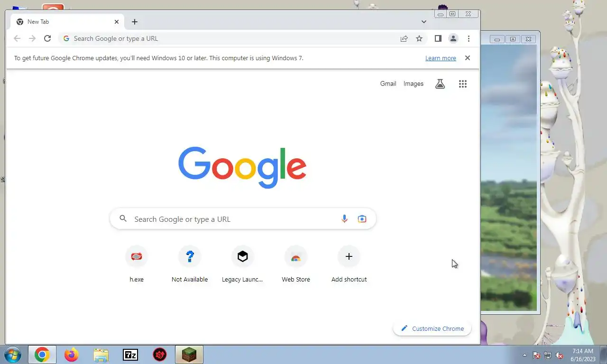
Task: Maximize the background window behind Chrome
Action: (x=513, y=39)
